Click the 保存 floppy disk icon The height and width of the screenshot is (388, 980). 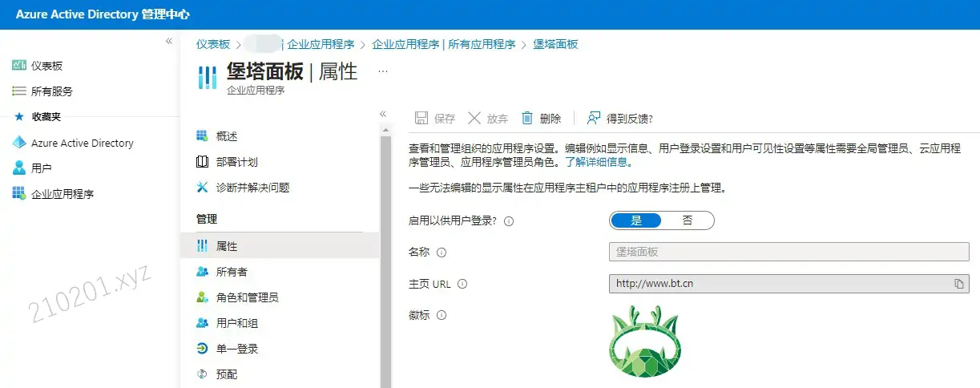coord(421,118)
